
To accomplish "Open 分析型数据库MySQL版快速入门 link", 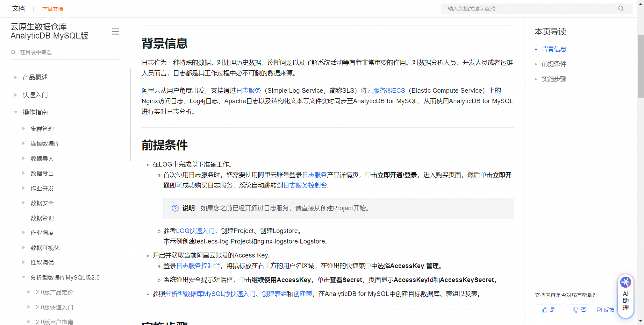I will 210,294.
